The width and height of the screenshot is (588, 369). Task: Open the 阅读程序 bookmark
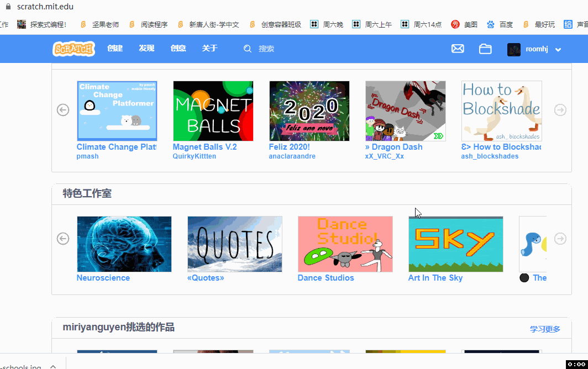point(148,24)
